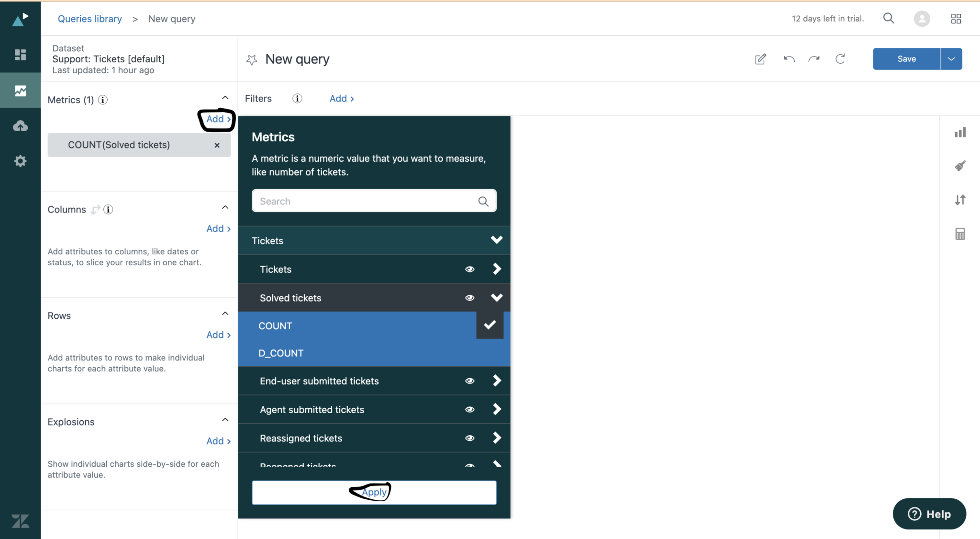
Task: Open the Dashboards section in the left sidebar
Action: click(x=20, y=55)
